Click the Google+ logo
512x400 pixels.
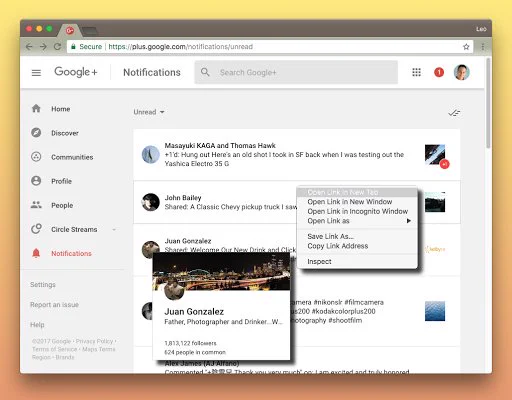point(76,72)
